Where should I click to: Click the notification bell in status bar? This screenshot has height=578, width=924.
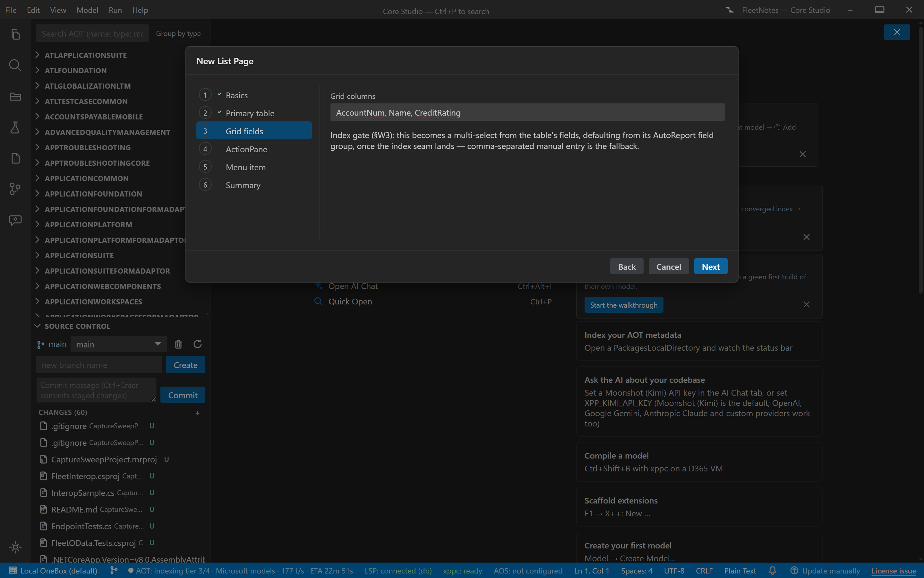(773, 571)
